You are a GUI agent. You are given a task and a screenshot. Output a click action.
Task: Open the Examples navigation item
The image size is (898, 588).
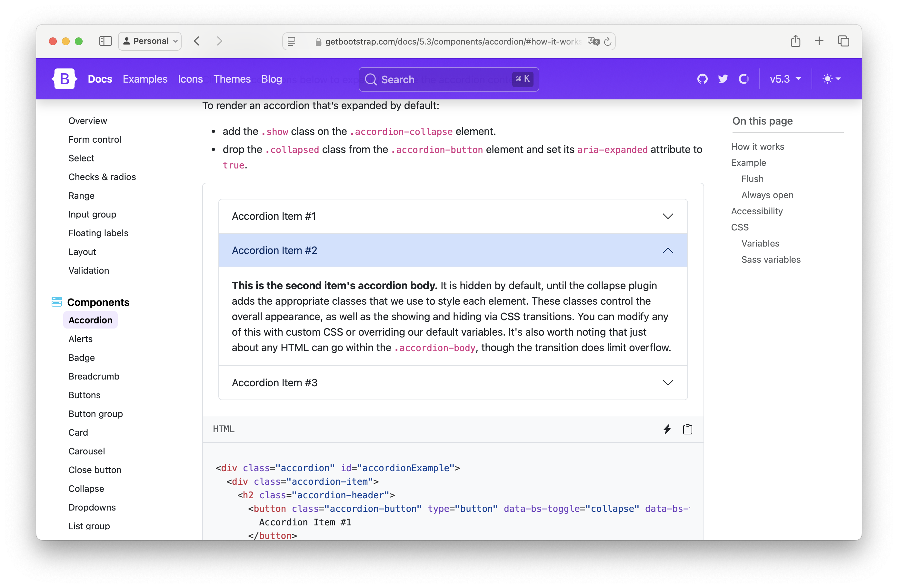145,79
